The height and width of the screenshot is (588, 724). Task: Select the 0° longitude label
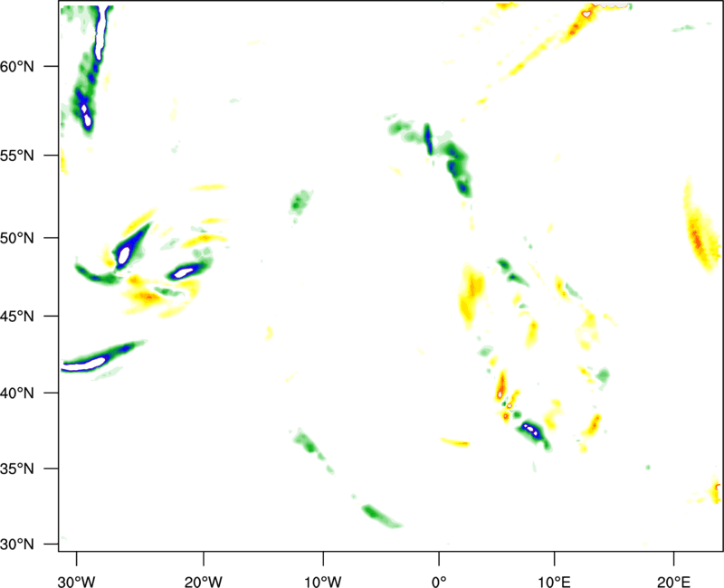[x=439, y=582]
